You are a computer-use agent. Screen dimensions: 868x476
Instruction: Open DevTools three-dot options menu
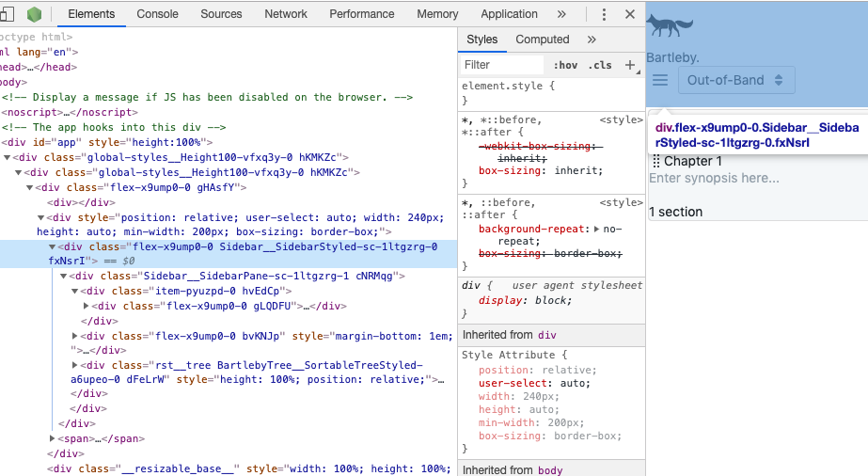click(x=604, y=14)
